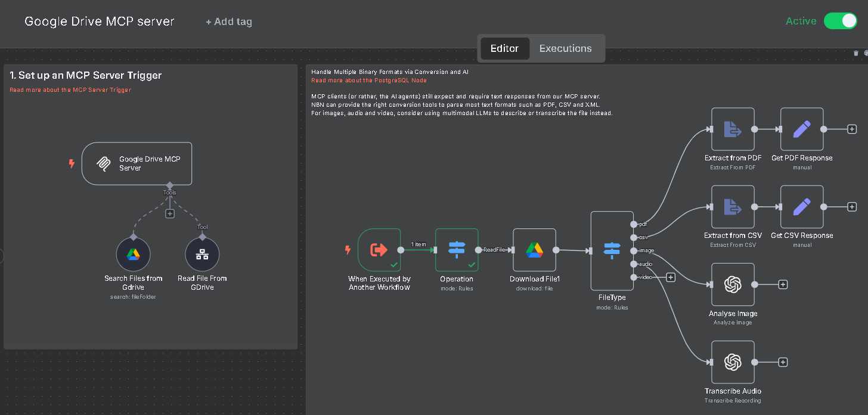
Task: Open Read more about the MCP Server Trigger link
Action: (x=70, y=90)
